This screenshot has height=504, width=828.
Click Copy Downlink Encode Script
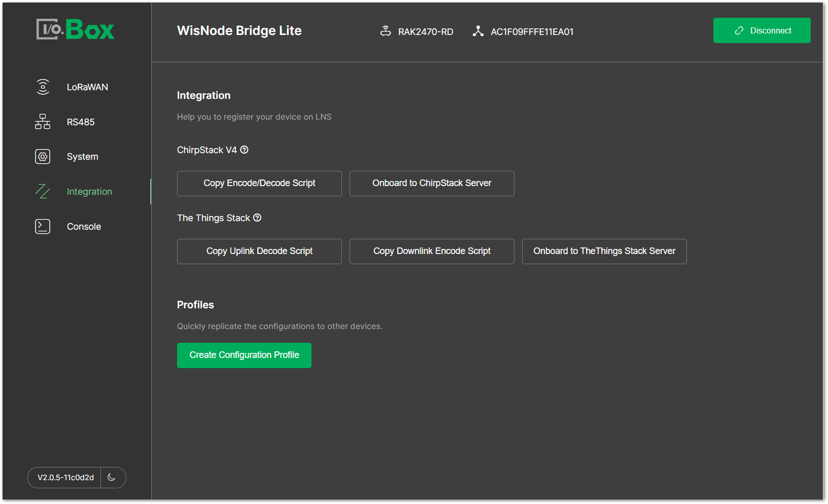coord(432,251)
